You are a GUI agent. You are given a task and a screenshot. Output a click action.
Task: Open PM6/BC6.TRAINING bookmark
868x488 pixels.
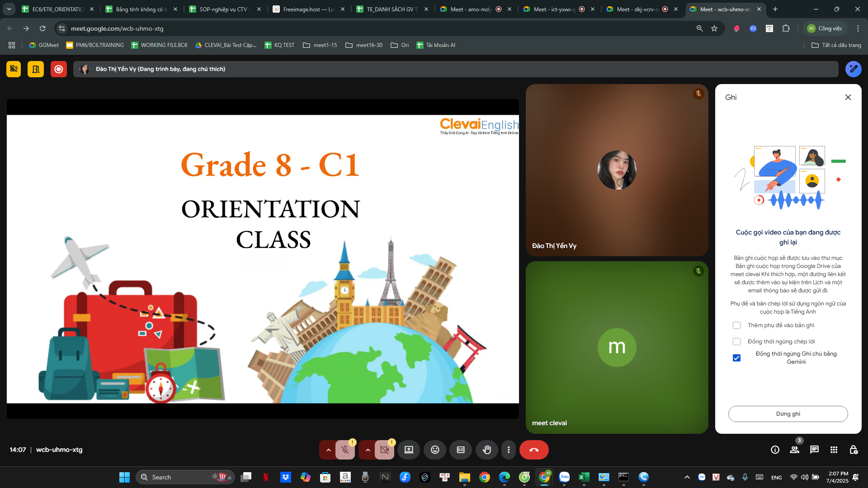(95, 45)
